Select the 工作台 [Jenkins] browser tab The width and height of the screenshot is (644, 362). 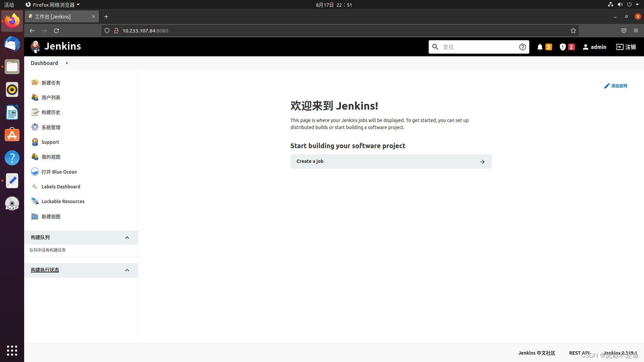pyautogui.click(x=62, y=16)
